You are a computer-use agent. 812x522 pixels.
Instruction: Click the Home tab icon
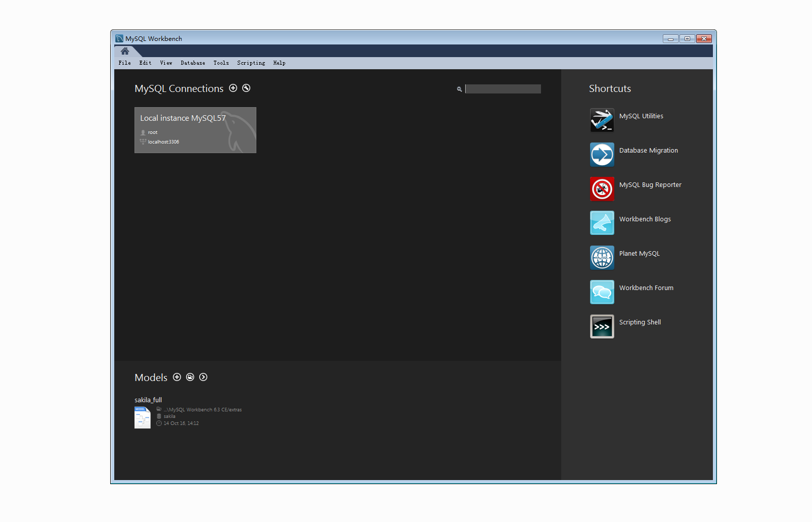(125, 51)
